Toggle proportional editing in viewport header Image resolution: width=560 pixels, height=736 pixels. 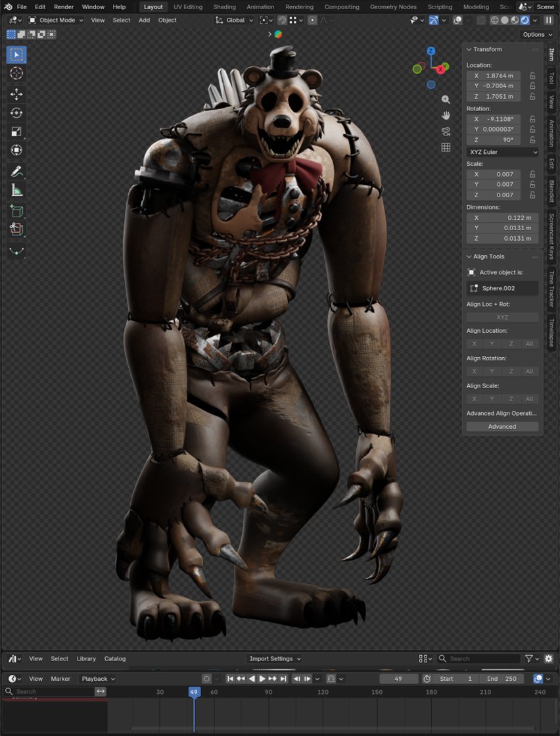tap(312, 20)
